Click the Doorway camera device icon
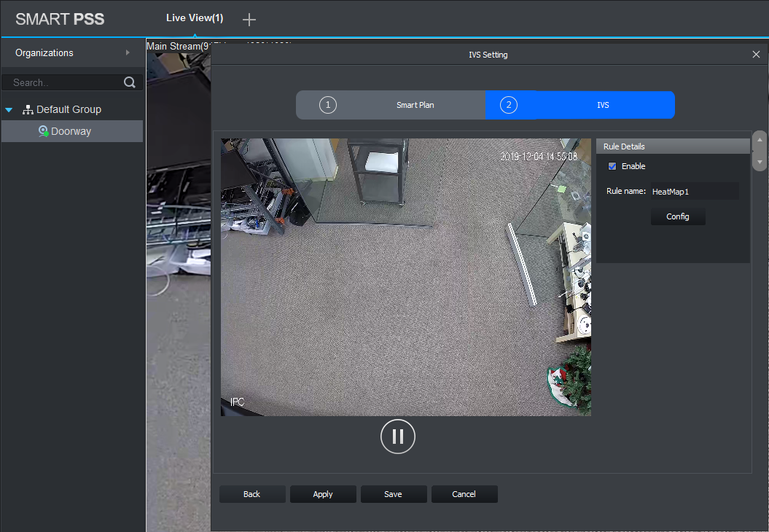Image resolution: width=769 pixels, height=532 pixels. (x=44, y=131)
